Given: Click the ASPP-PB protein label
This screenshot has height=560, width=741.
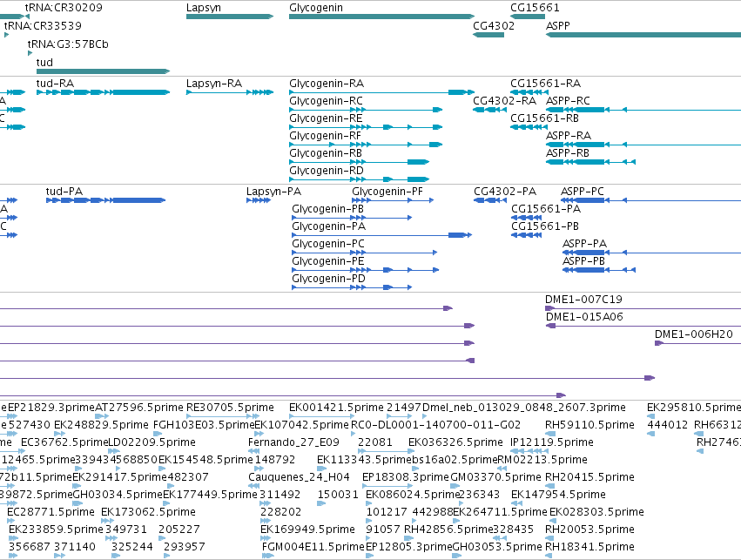Looking at the screenshot, I should click(x=583, y=261).
